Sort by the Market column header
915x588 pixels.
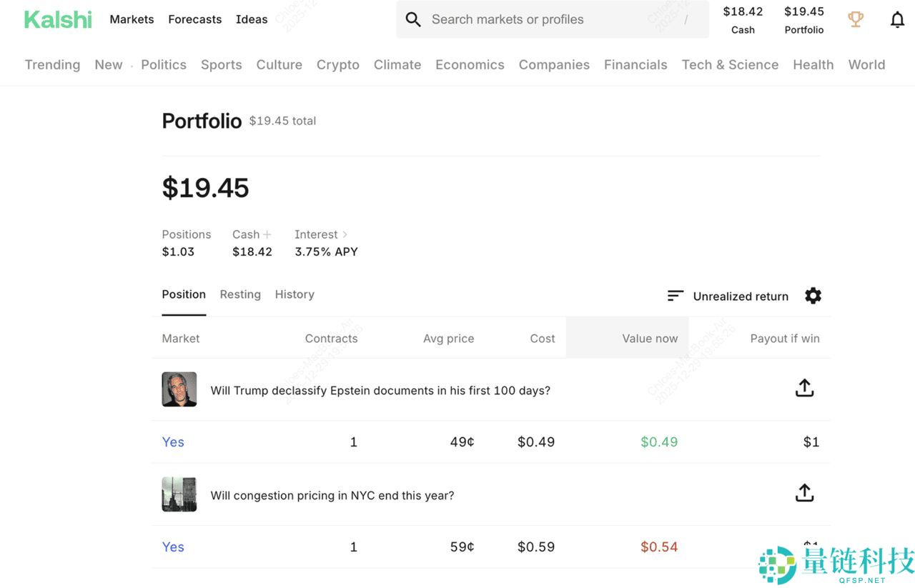pyautogui.click(x=181, y=339)
